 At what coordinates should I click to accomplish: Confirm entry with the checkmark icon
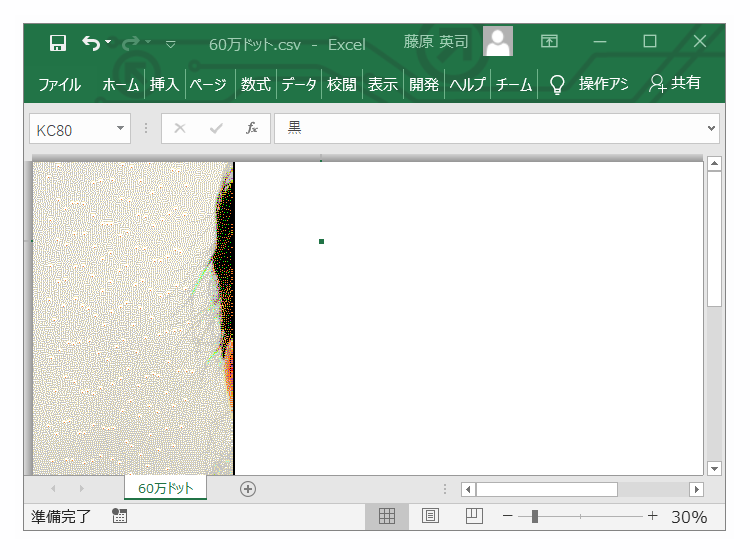(x=216, y=128)
